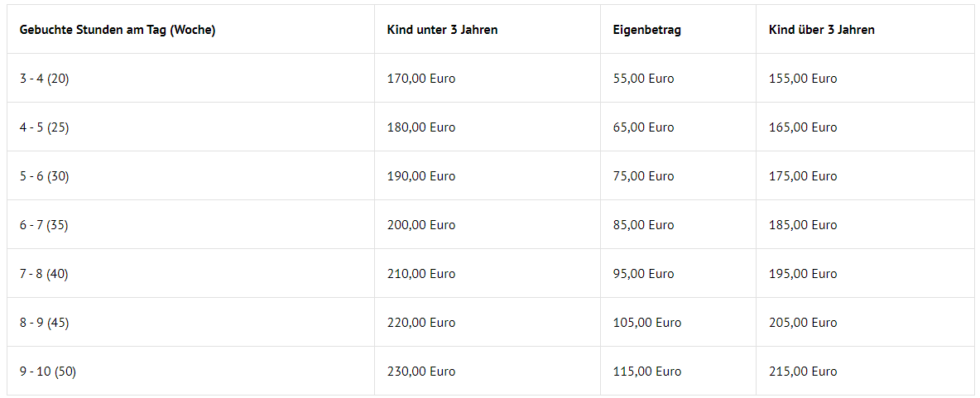
Task: Select the '6 - 7 (35)' hours cell
Action: (45, 225)
